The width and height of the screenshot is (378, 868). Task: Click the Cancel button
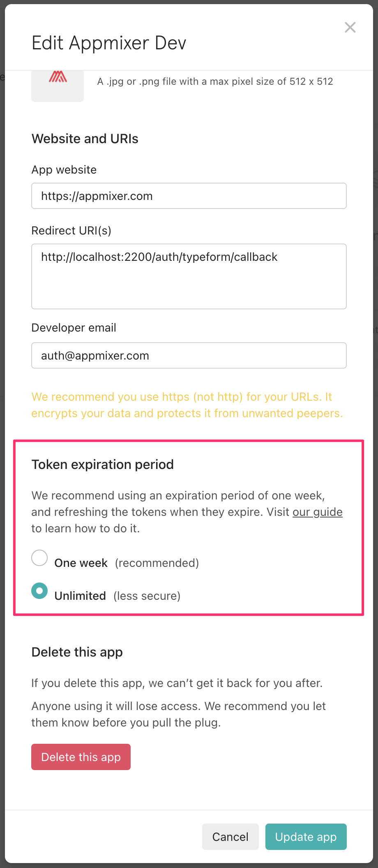point(230,837)
